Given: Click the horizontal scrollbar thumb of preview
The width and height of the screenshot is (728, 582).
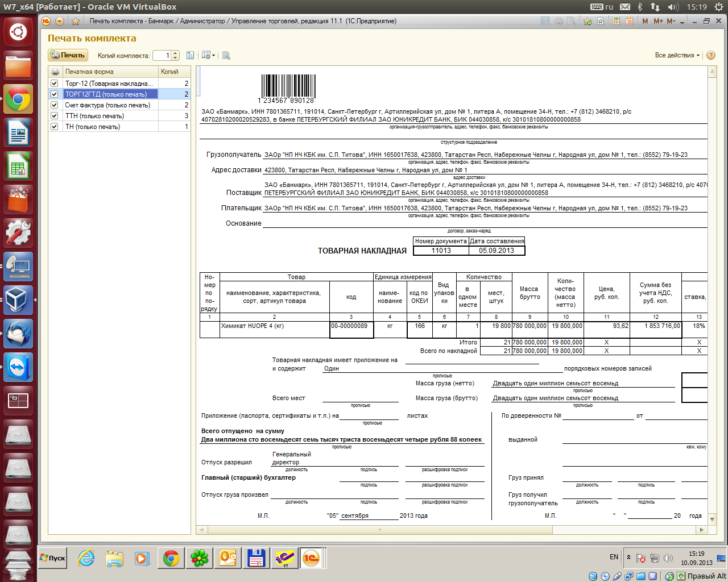Looking at the screenshot, I should [380, 530].
